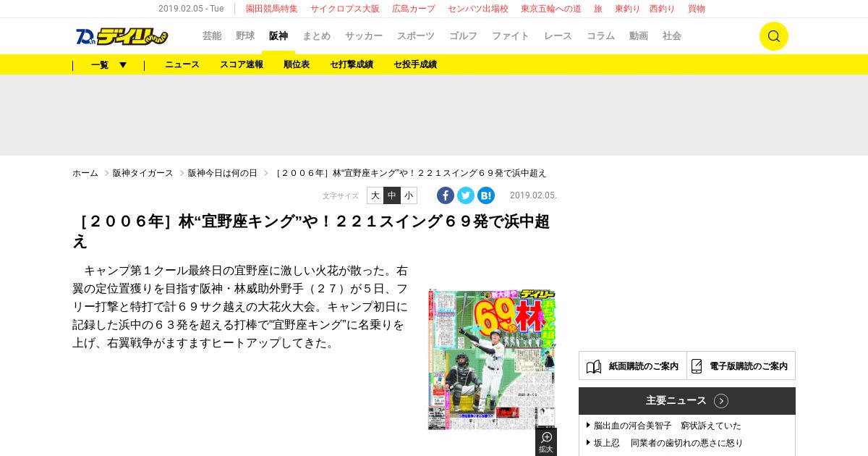Select the 阪神 tab
Viewport: 868px width, 456px height.
click(278, 36)
